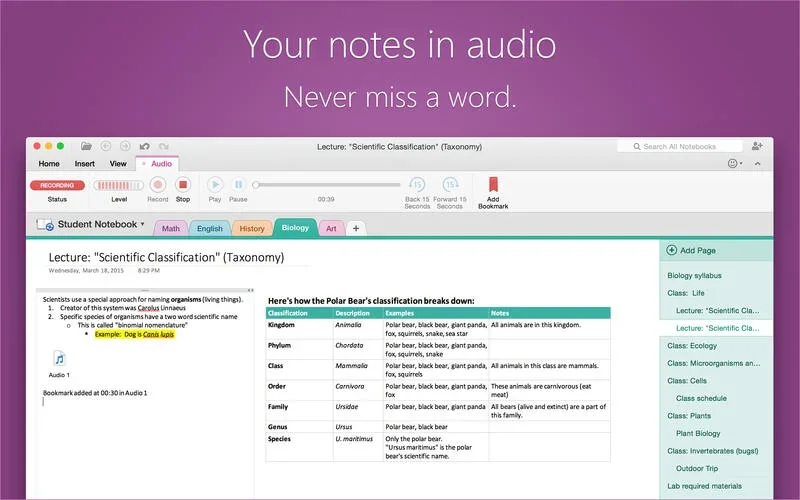Viewport: 800px width, 500px height.
Task: Click the audio playback position slider
Action: pyautogui.click(x=327, y=185)
